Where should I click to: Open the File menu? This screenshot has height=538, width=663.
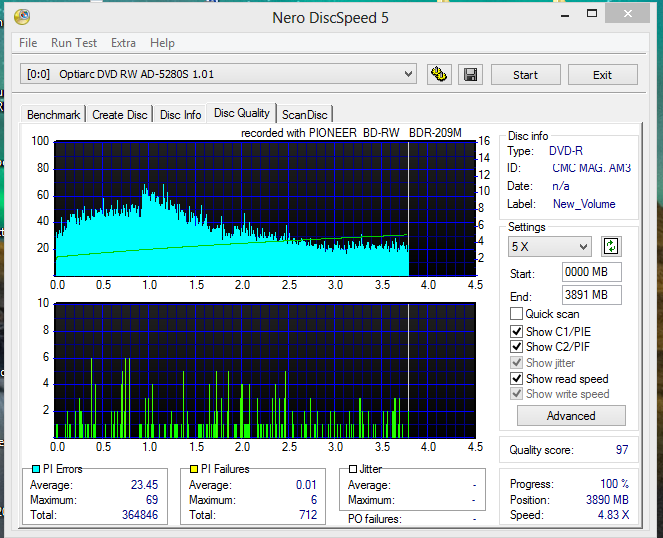[x=28, y=43]
